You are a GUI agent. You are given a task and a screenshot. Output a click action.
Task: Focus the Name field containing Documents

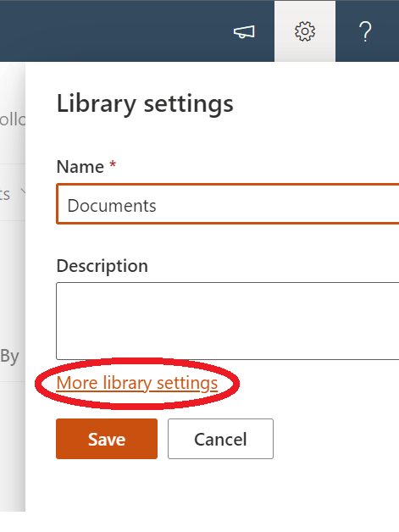[x=228, y=204]
